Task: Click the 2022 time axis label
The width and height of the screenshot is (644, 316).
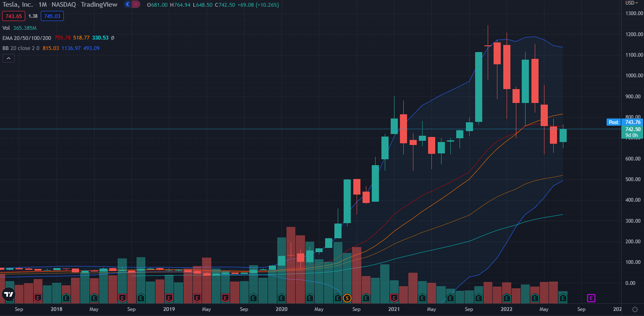Action: click(x=506, y=309)
